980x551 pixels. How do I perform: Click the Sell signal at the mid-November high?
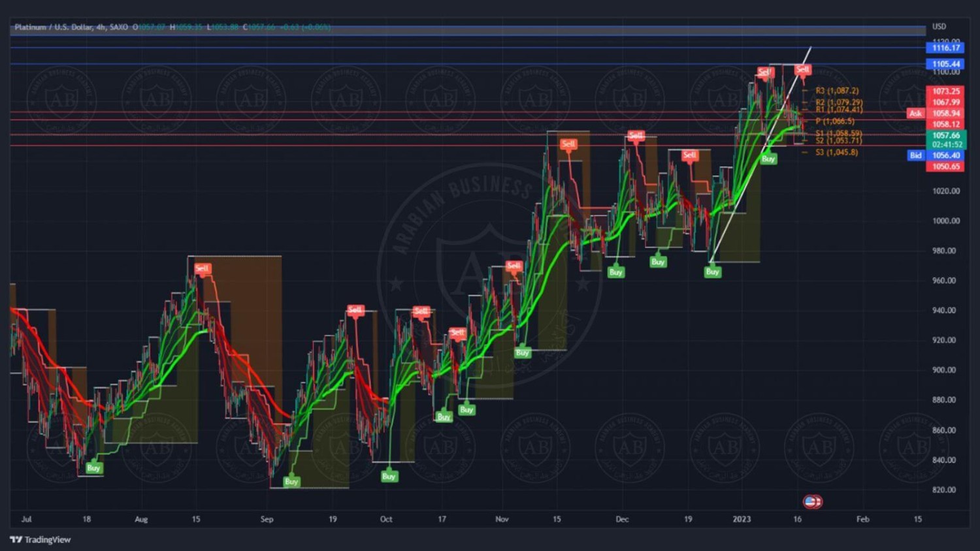click(x=568, y=144)
